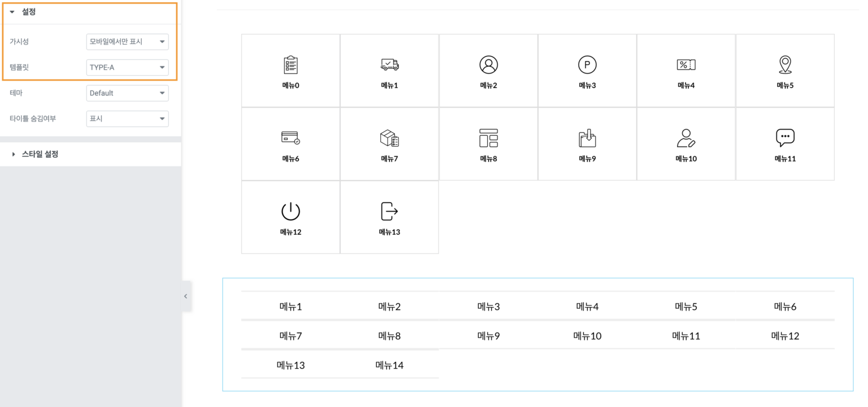The height and width of the screenshot is (407, 868).
Task: Open the 테마 Default dropdown
Action: [x=127, y=93]
